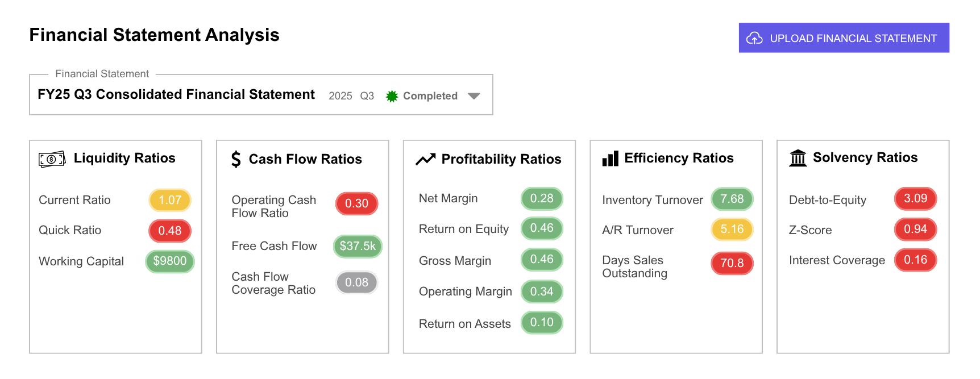Click the Debt-to-Equity 3.09 badge
The image size is (980, 379).
[915, 198]
